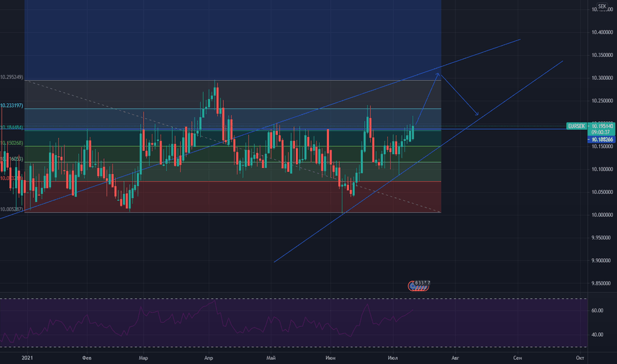Select the 10.233197 Fibonacci level label
The height and width of the screenshot is (364, 617).
click(x=11, y=105)
